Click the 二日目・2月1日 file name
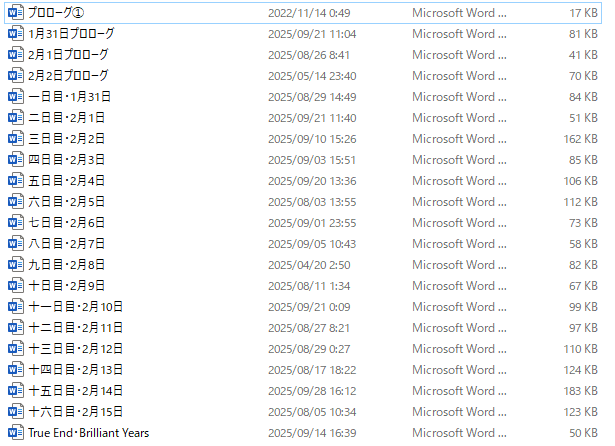 point(66,118)
